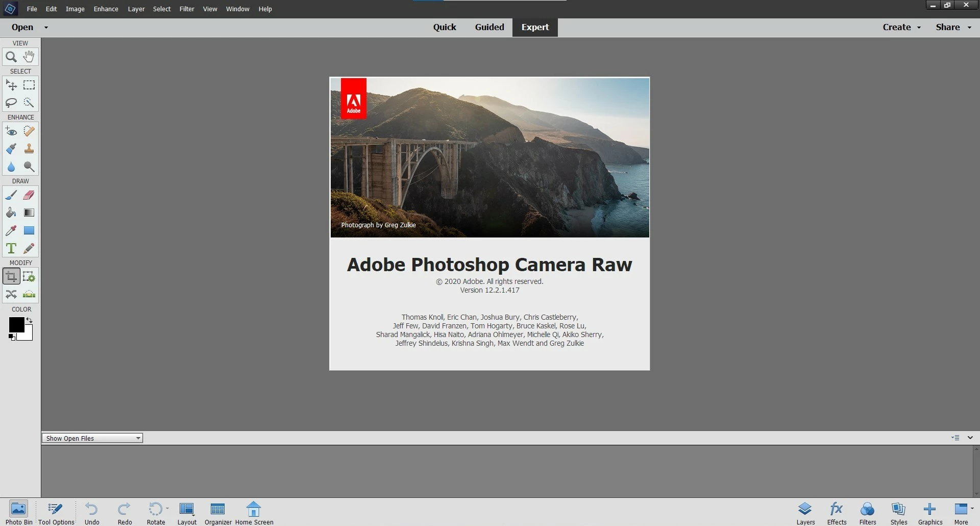This screenshot has width=980, height=526.
Task: Select the Smart Brush tool
Action: point(11,149)
